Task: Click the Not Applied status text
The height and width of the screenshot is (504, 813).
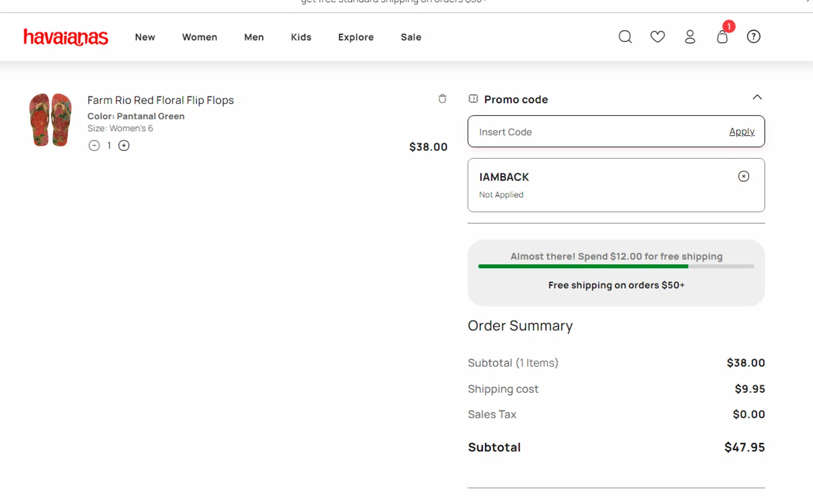Action: [x=501, y=195]
